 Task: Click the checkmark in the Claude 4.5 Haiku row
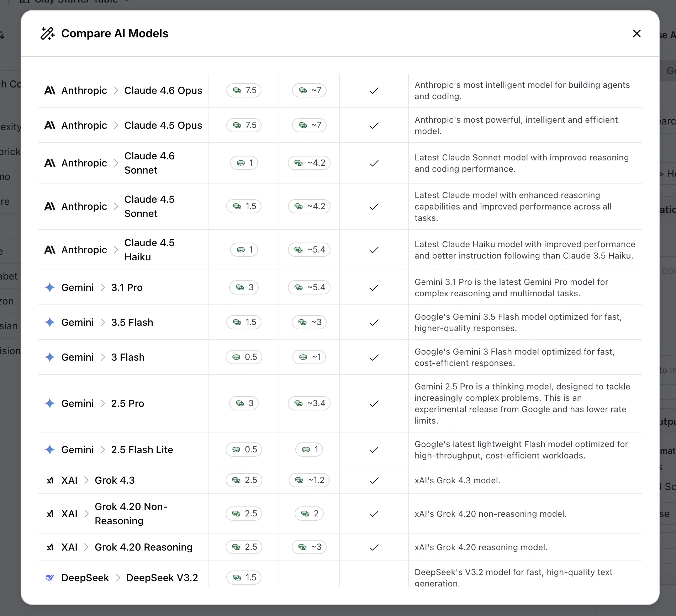click(x=374, y=250)
